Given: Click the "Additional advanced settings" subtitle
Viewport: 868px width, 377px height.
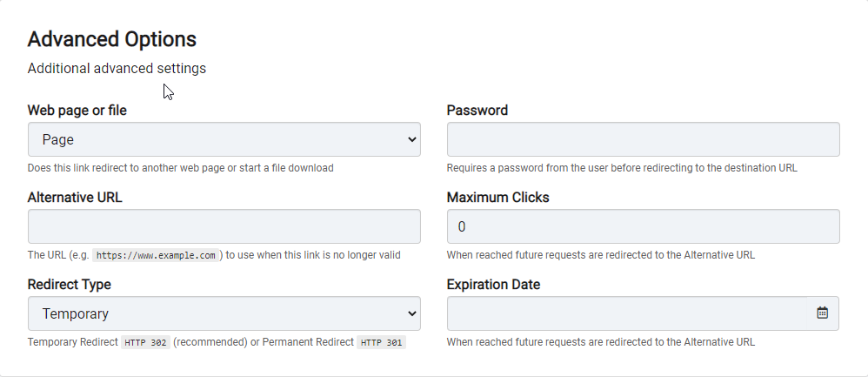Looking at the screenshot, I should click(x=117, y=68).
